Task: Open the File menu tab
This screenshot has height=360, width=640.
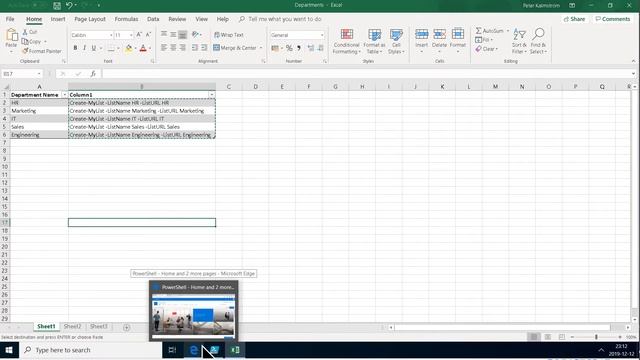Action: (x=10, y=19)
